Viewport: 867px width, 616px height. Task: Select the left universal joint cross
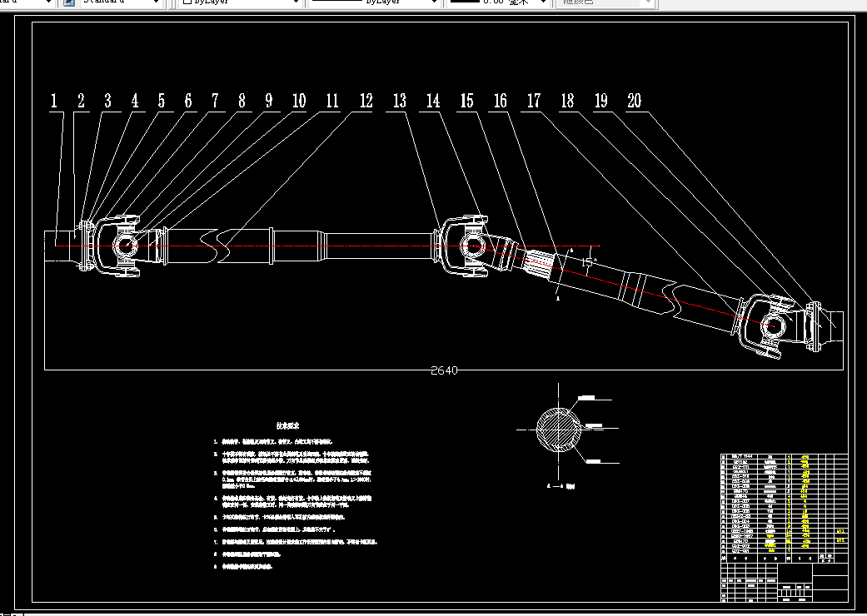tap(125, 246)
